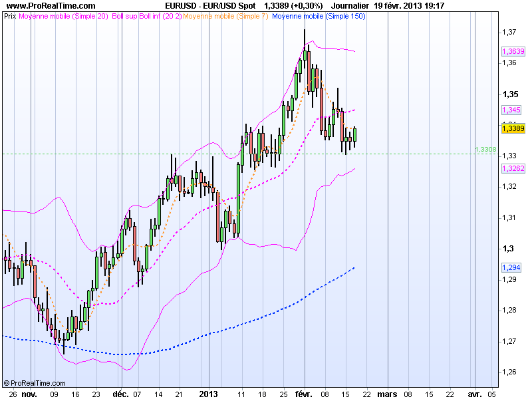532x399 pixels.
Task: Click the 18 date label on time axis
Action: (262, 394)
